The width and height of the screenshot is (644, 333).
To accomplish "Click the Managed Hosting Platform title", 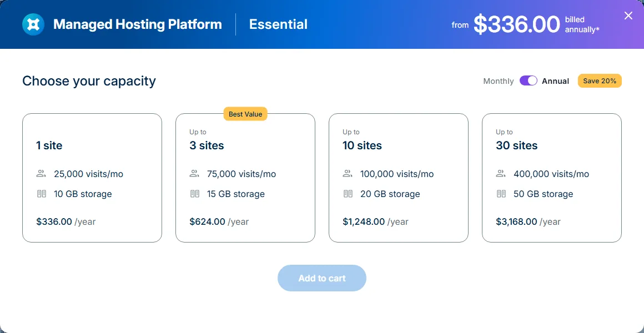I will tap(138, 24).
